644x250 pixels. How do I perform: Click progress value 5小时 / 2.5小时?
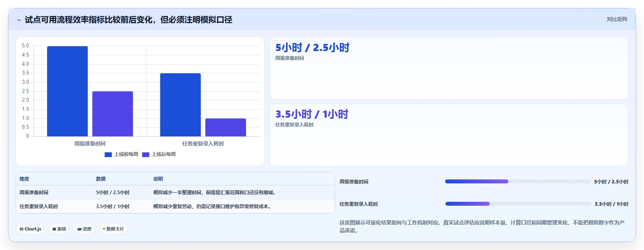pyautogui.click(x=611, y=182)
